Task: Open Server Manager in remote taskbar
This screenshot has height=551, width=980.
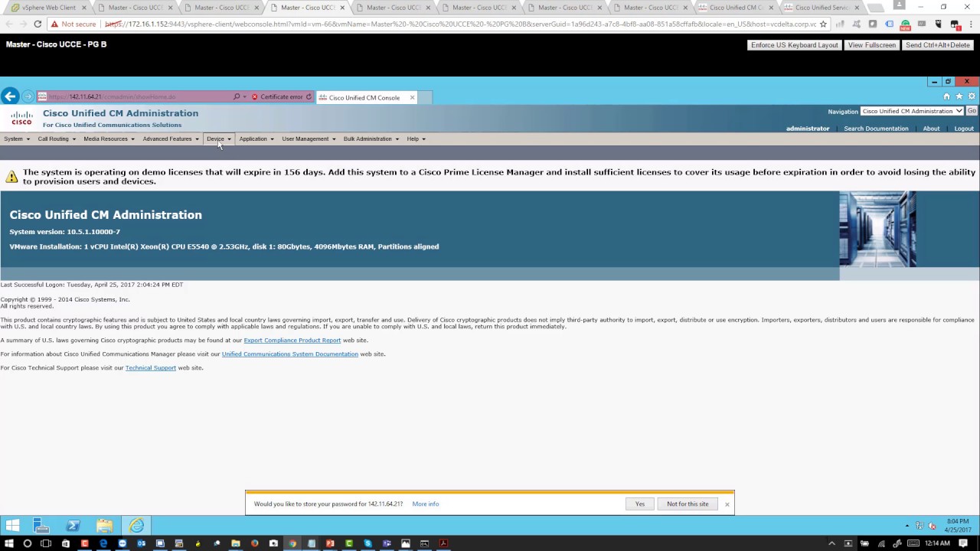Action: 41,525
